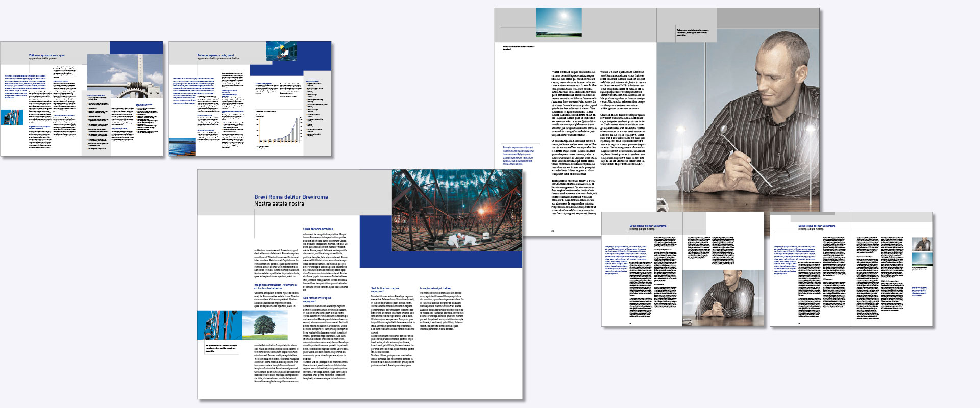
Task: Click the solar panels photo in second spread
Action: [182, 147]
